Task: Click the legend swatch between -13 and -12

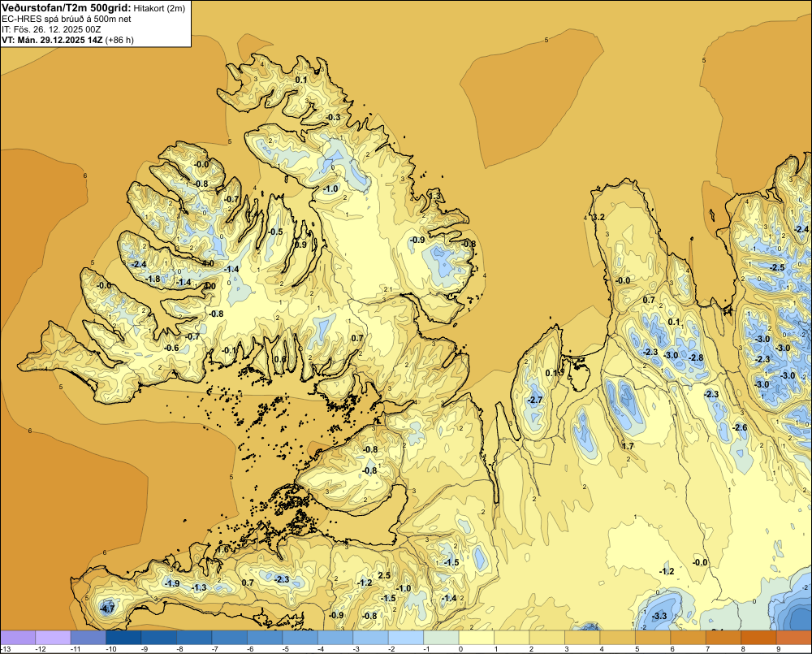Action: [18, 638]
